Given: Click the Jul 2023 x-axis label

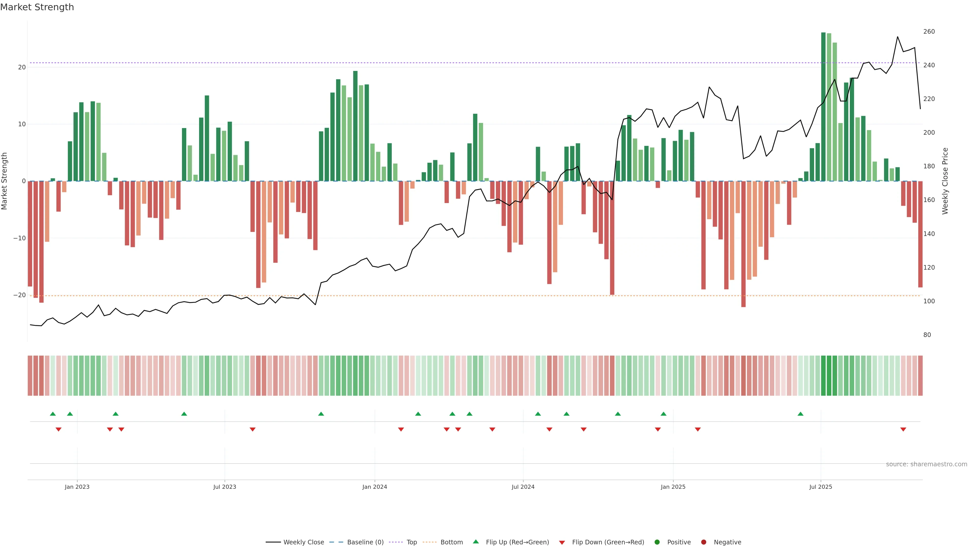Looking at the screenshot, I should pos(225,487).
